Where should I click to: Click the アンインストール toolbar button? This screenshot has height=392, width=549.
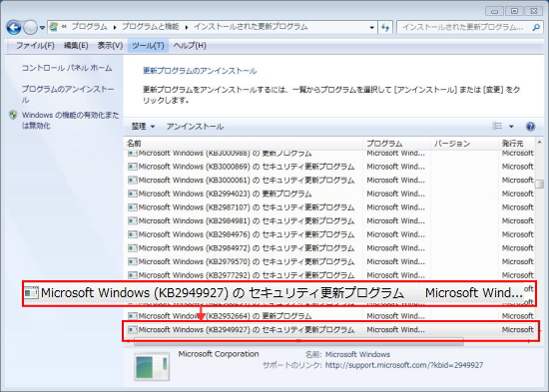point(195,127)
